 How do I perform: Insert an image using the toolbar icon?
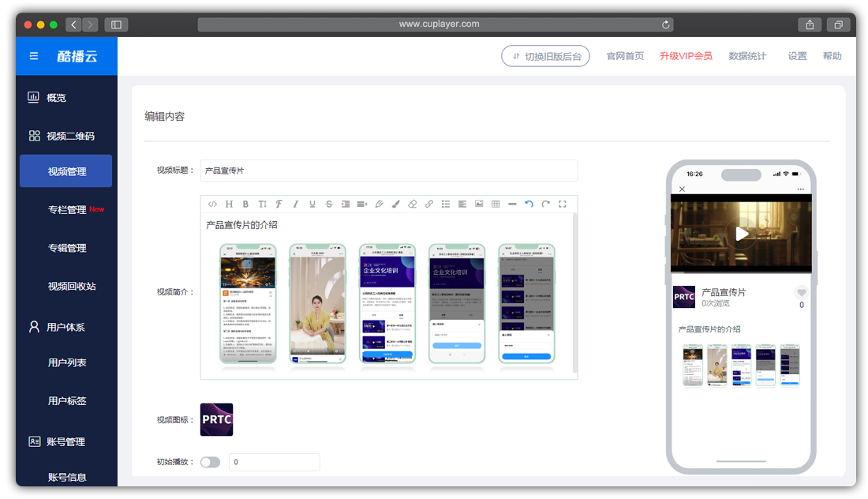pos(479,204)
